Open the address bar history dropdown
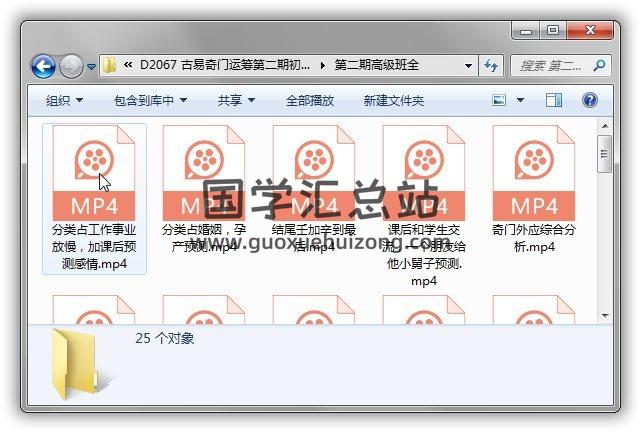The height and width of the screenshot is (433, 641). coord(468,66)
